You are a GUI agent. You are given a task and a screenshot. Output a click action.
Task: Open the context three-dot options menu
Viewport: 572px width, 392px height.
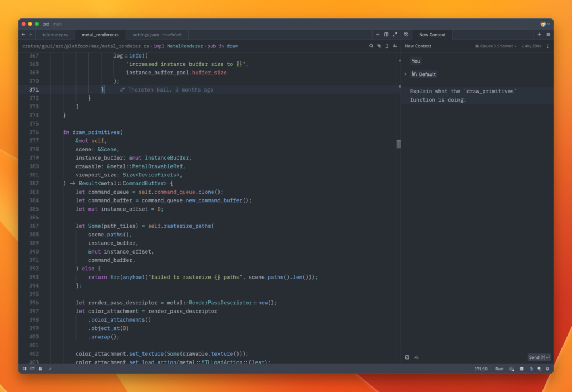tap(547, 46)
